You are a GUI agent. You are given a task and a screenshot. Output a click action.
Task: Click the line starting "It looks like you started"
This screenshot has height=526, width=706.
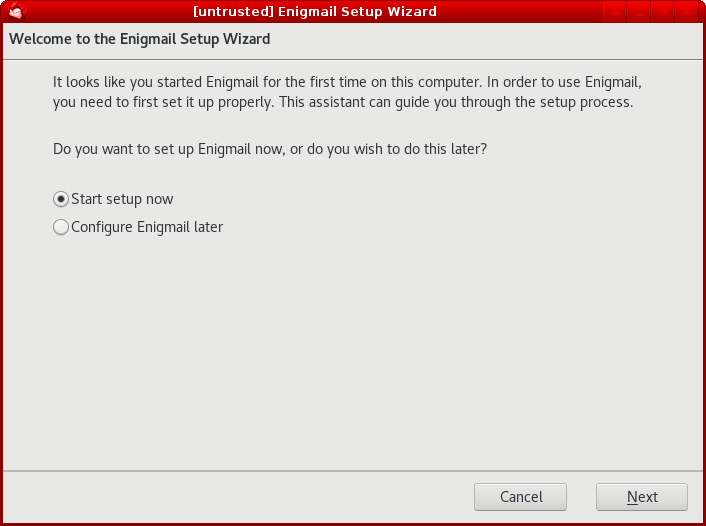(347, 82)
